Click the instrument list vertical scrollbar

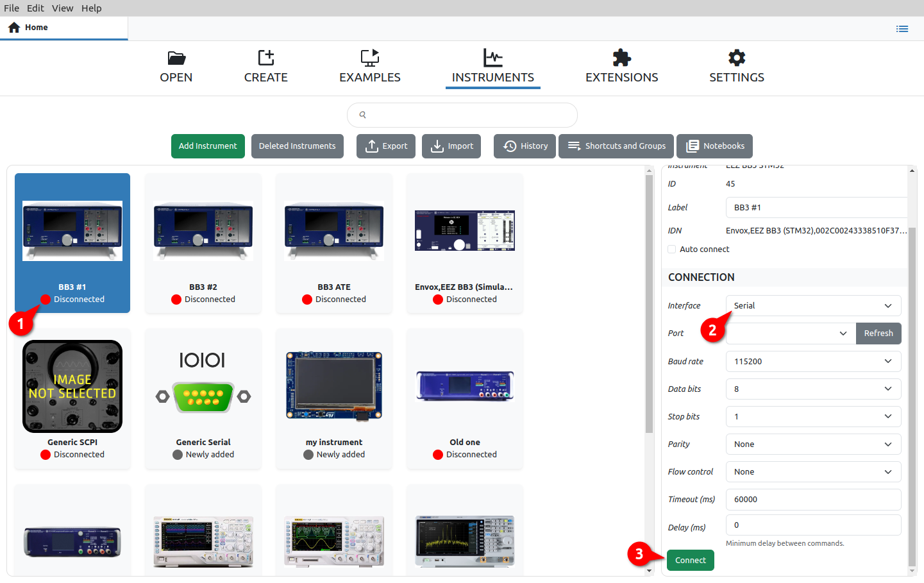click(x=649, y=305)
